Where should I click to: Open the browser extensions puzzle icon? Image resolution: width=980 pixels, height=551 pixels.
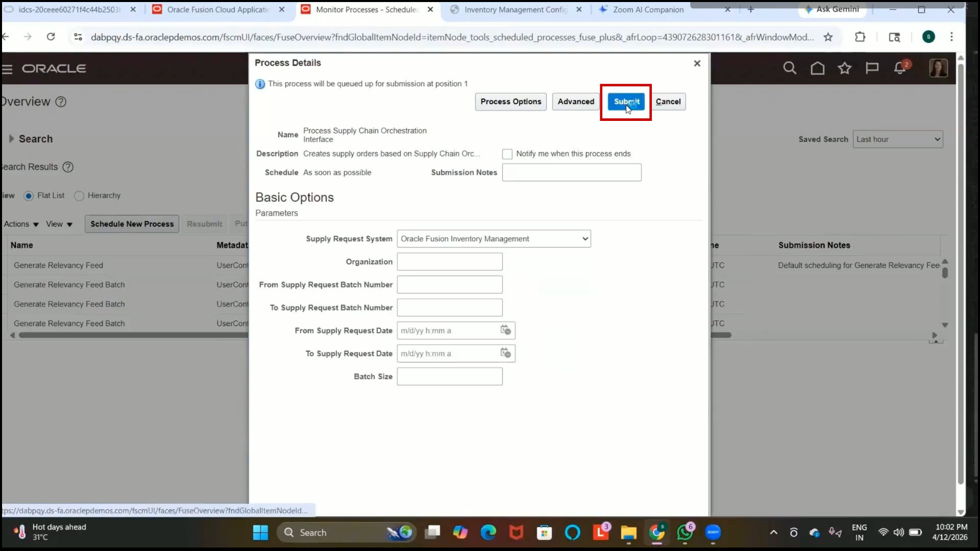point(860,37)
